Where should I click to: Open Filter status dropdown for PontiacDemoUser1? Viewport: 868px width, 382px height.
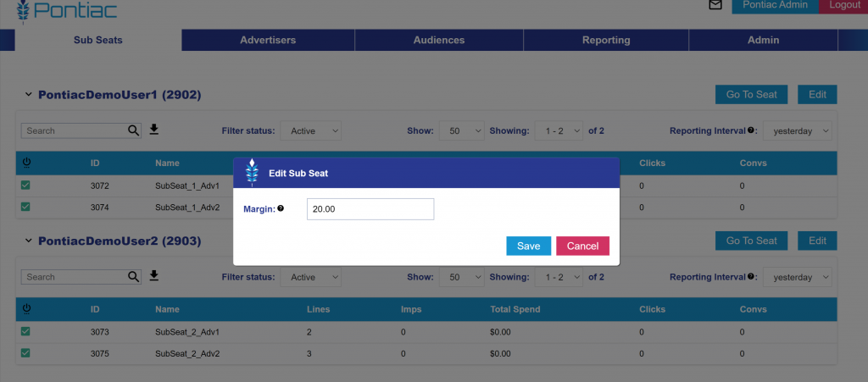310,131
